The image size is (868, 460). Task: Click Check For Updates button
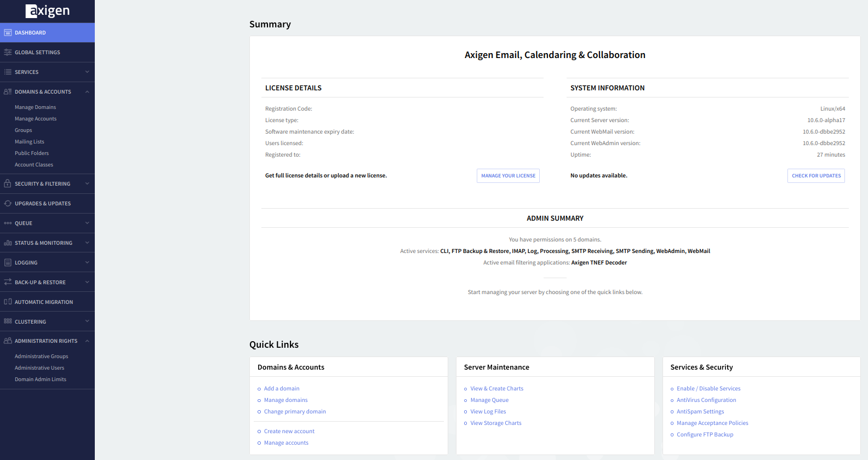(816, 176)
